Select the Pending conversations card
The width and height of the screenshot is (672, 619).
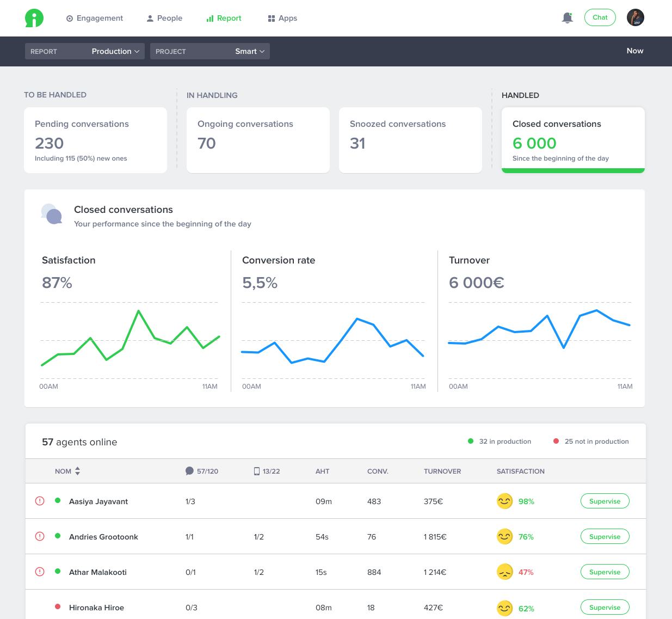pyautogui.click(x=95, y=140)
